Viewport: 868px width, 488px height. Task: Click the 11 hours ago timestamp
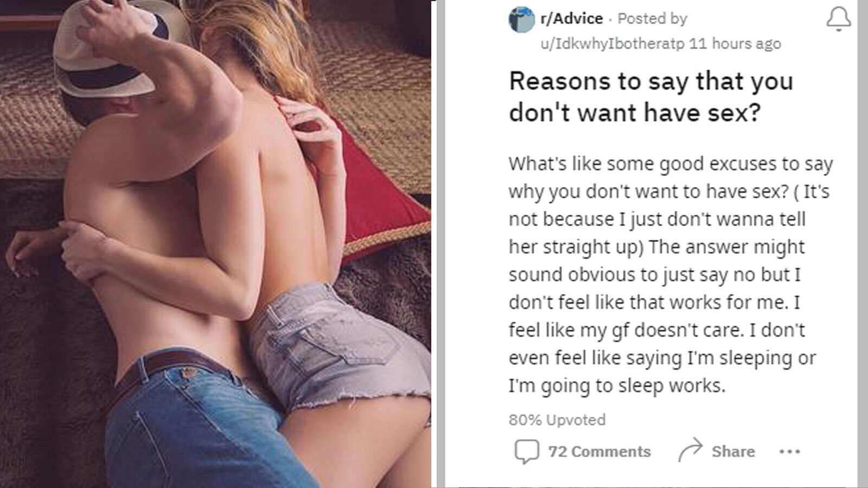coord(735,43)
